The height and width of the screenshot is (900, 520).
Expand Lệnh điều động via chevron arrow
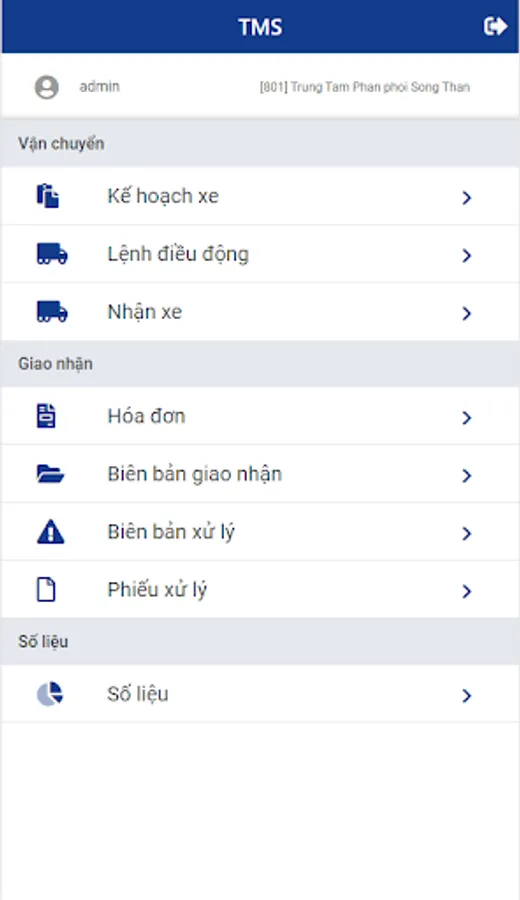(x=467, y=255)
